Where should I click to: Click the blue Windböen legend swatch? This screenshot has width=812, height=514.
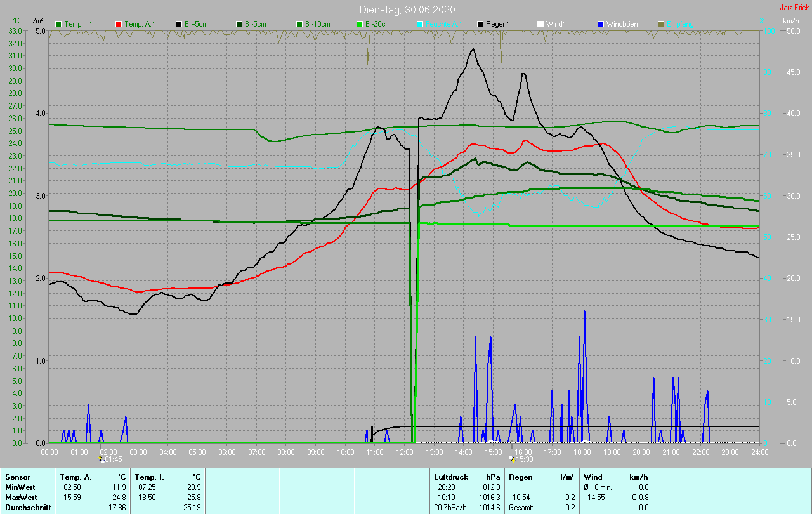pyautogui.click(x=601, y=24)
